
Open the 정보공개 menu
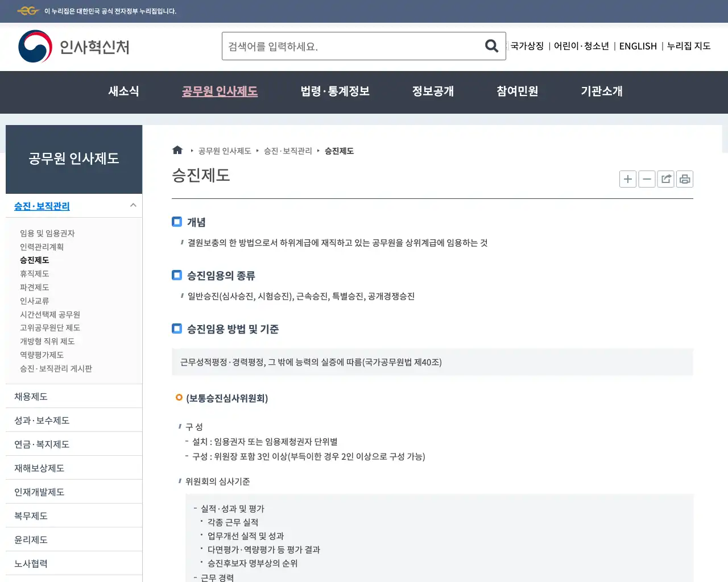click(433, 91)
